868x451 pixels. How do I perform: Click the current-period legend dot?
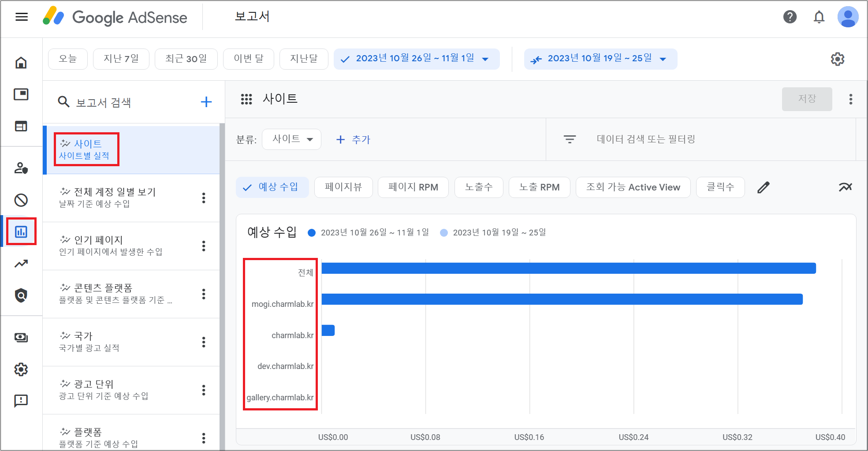[x=312, y=233]
